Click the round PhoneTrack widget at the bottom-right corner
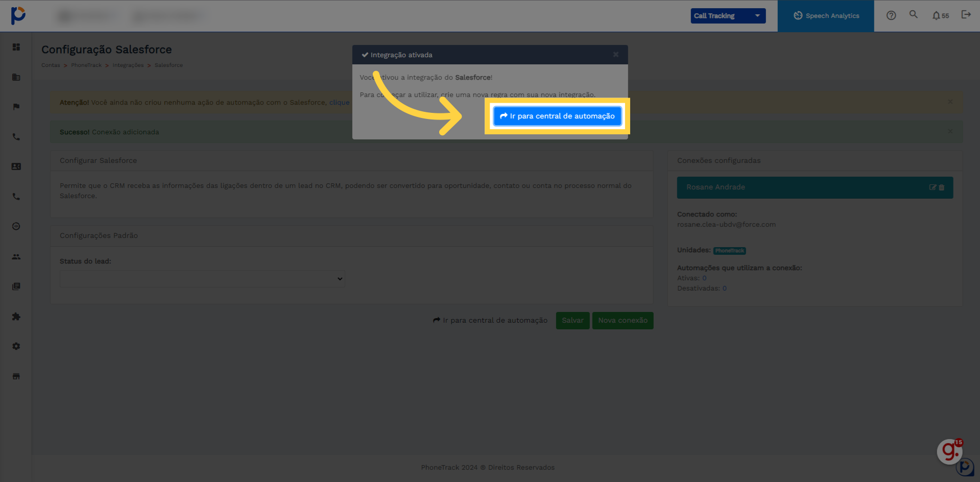Screen dimensions: 980x482 (965, 467)
